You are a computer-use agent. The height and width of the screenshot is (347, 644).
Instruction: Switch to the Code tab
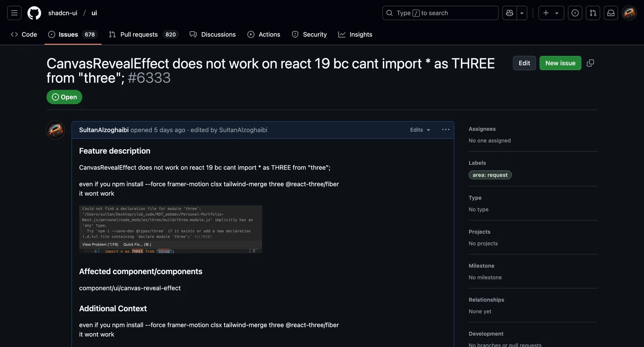point(24,35)
